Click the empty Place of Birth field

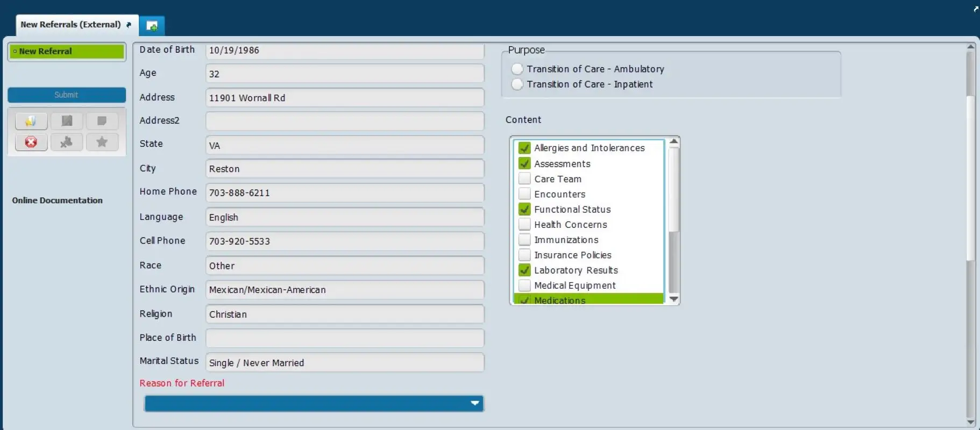tap(345, 338)
